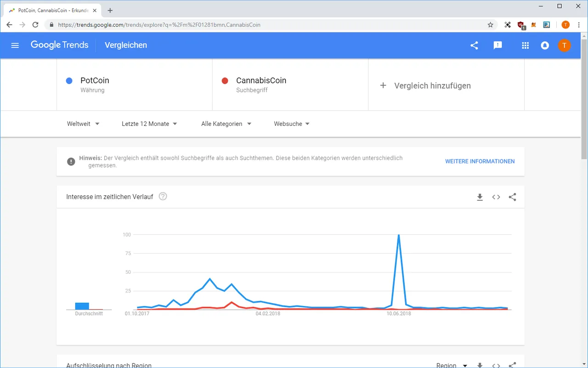
Task: Click the WEITERE INFORMATIONEN link
Action: pos(480,161)
